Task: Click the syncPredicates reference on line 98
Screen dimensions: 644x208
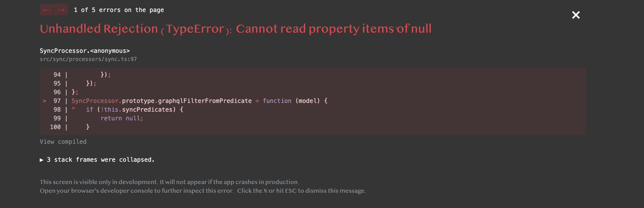Action: (148, 109)
